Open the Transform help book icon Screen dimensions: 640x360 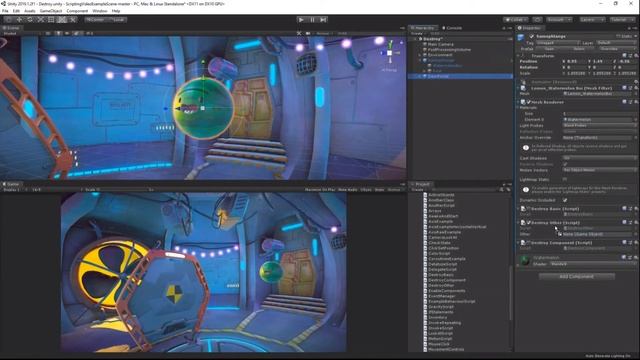click(624, 56)
